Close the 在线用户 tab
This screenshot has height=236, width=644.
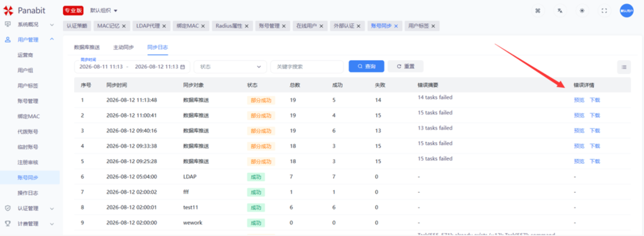(x=321, y=26)
